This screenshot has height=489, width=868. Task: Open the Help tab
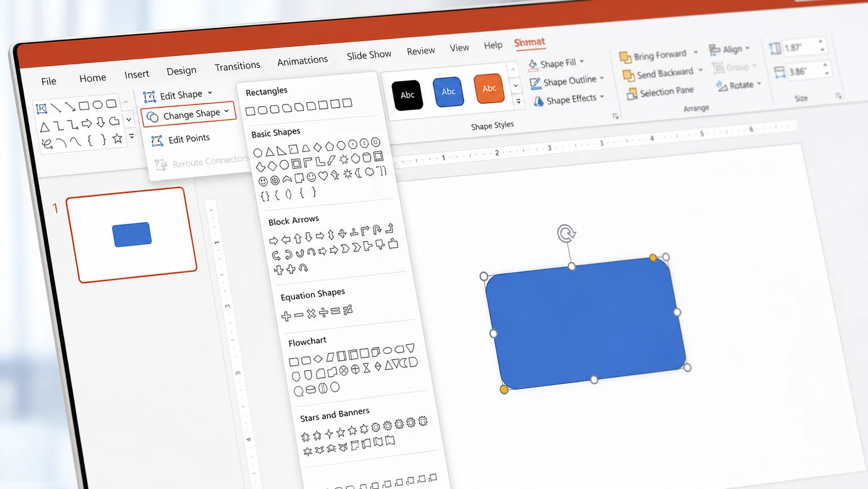pos(493,45)
